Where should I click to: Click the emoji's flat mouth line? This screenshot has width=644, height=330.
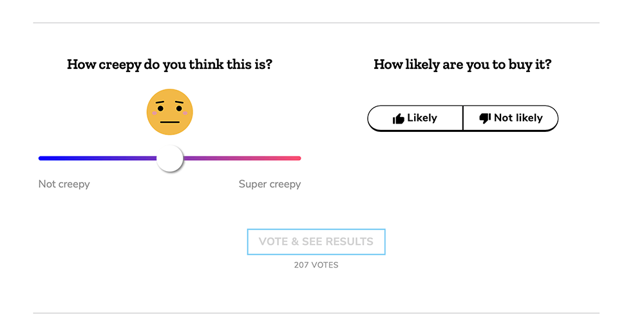point(169,122)
